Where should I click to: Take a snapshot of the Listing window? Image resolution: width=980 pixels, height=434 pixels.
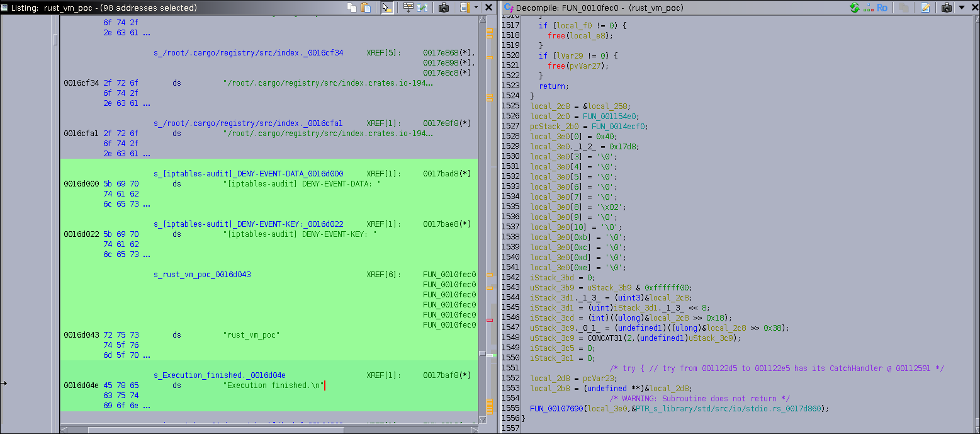(x=444, y=8)
